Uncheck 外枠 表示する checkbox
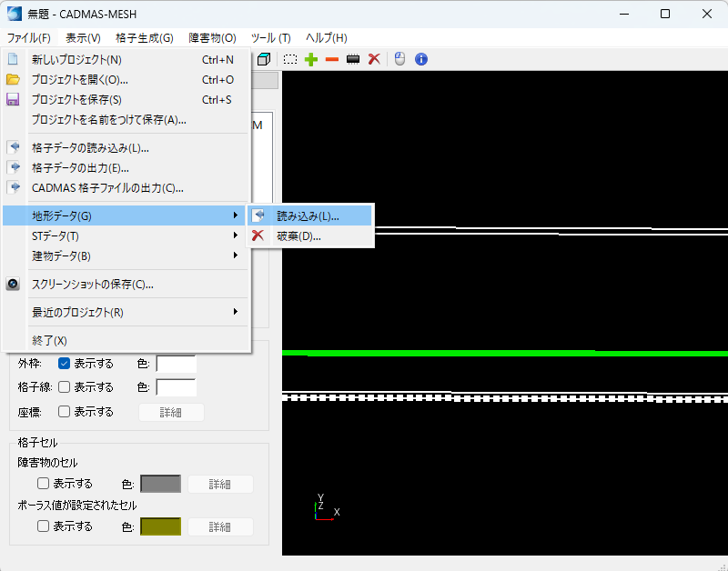Viewport: 728px width, 571px height. pos(65,364)
